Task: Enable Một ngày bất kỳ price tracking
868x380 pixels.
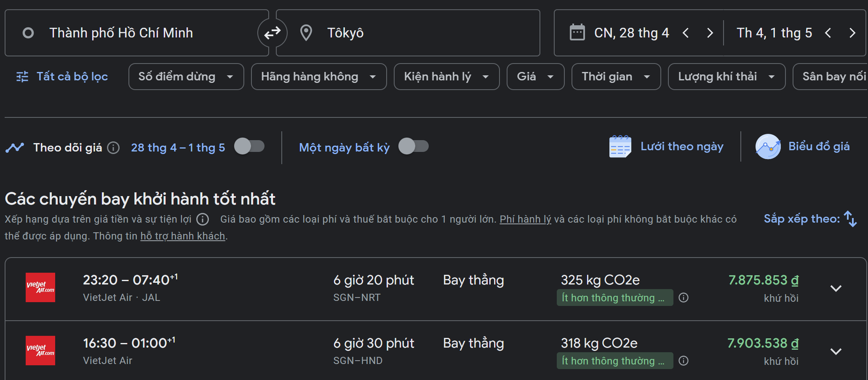Action: click(413, 147)
